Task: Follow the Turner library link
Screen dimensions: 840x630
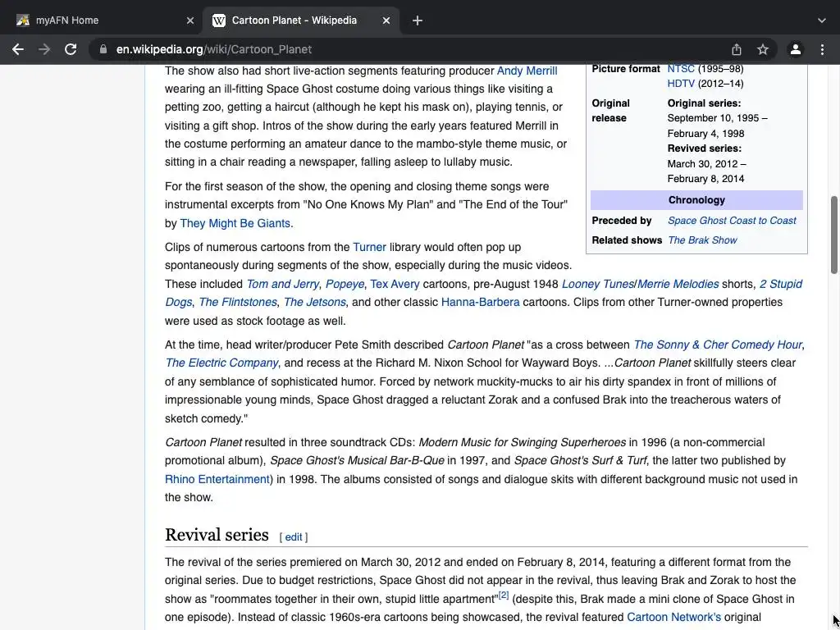Action: pos(369,247)
